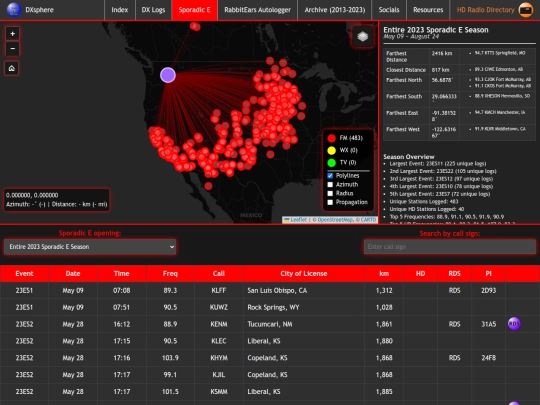Zoom out on the map

12,49
